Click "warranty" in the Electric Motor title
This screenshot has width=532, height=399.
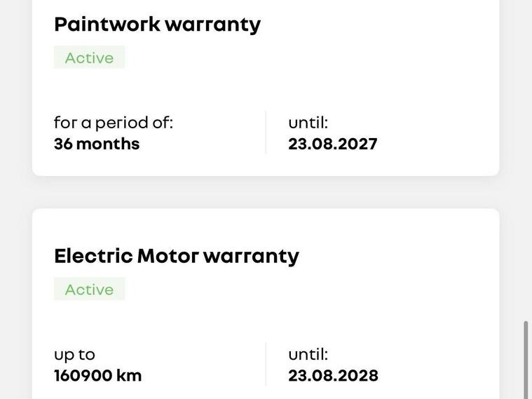coord(251,256)
